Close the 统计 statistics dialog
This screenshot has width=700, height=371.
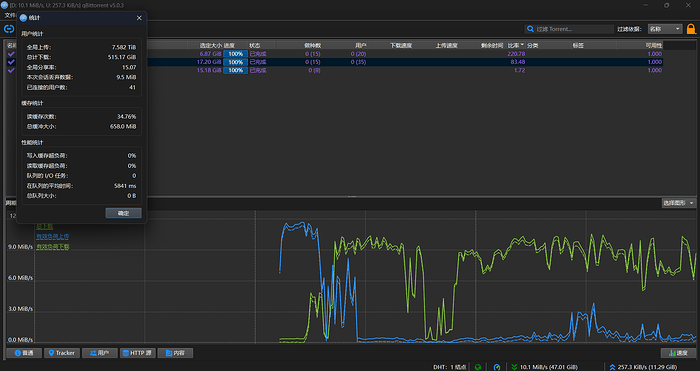(x=139, y=18)
